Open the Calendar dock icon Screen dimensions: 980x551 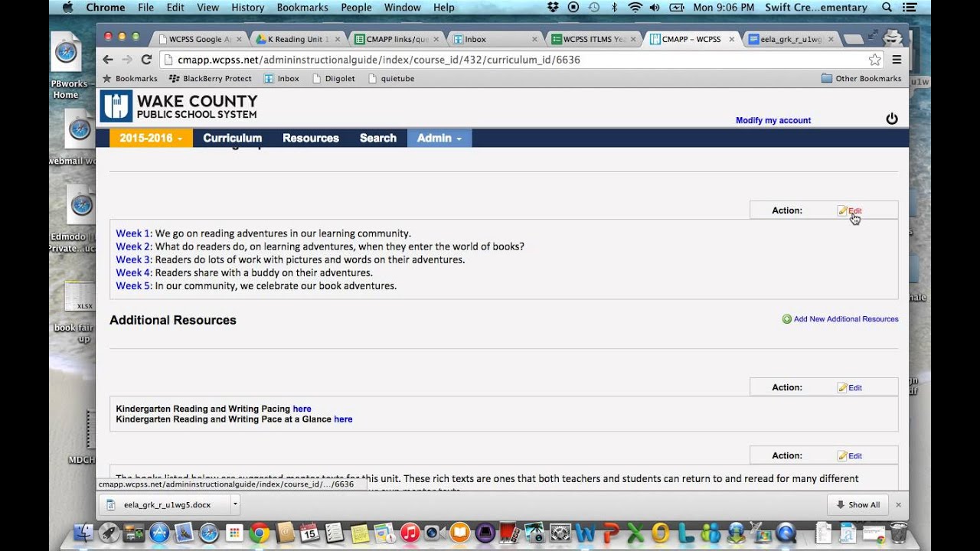click(309, 533)
